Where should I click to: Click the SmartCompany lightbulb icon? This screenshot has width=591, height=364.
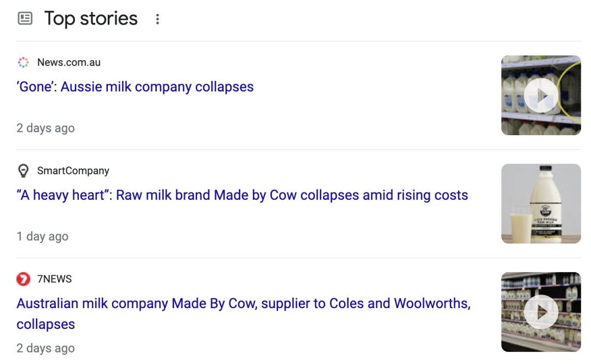click(23, 171)
